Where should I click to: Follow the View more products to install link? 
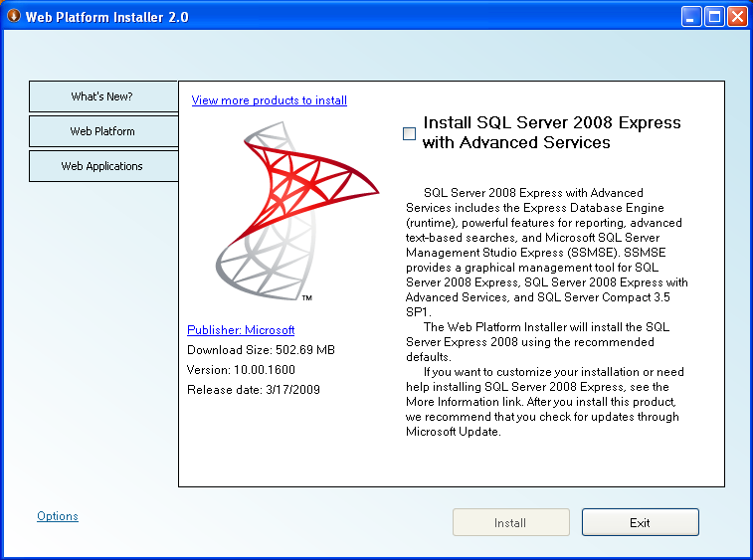pyautogui.click(x=269, y=100)
